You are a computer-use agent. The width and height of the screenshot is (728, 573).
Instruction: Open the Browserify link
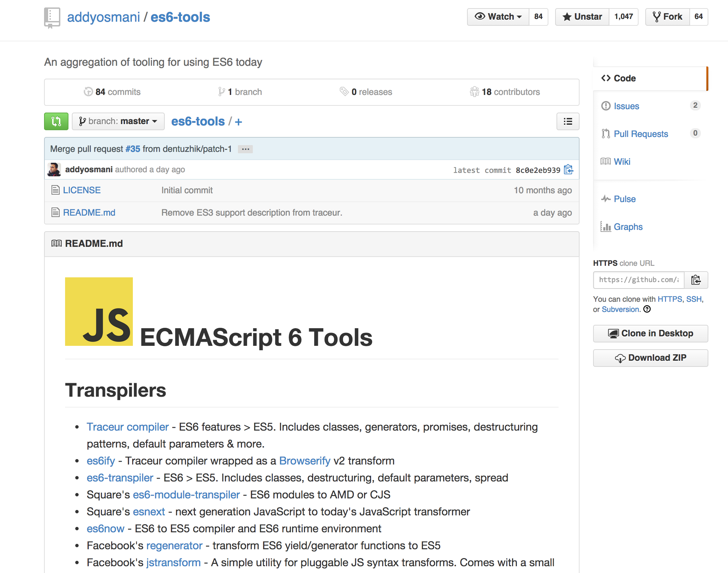tap(305, 461)
